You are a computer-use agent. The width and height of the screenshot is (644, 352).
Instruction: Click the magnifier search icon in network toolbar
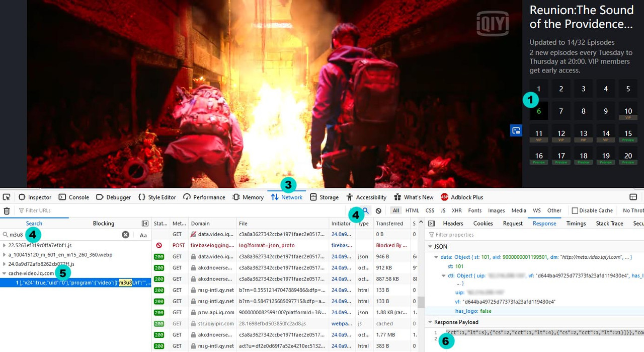pos(366,210)
